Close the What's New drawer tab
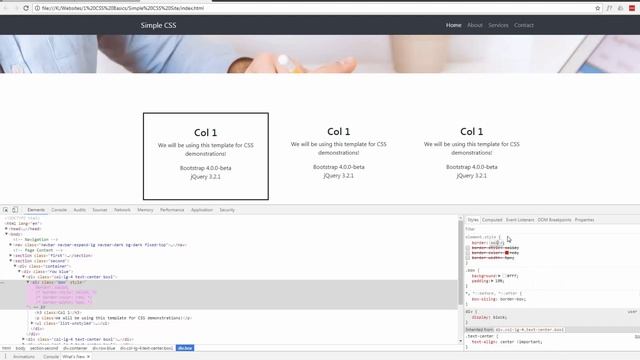Screen dimensions: 640x360 click(x=88, y=357)
